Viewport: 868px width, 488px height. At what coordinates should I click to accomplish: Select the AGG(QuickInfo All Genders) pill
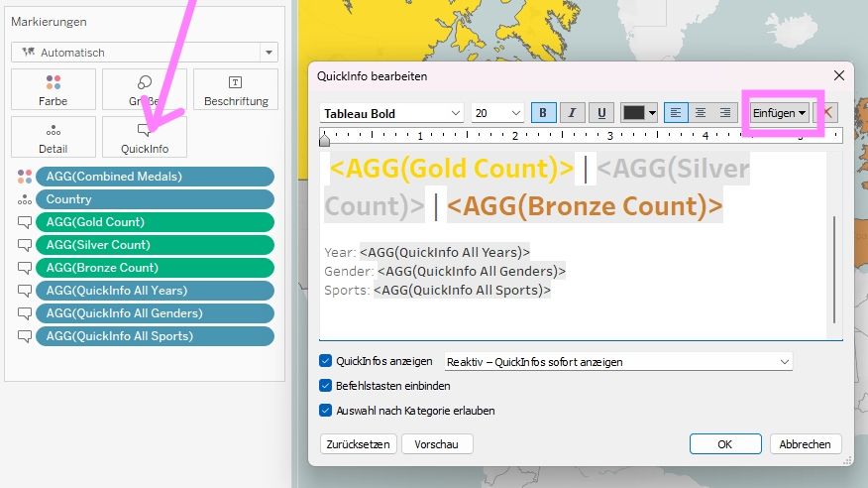[155, 313]
